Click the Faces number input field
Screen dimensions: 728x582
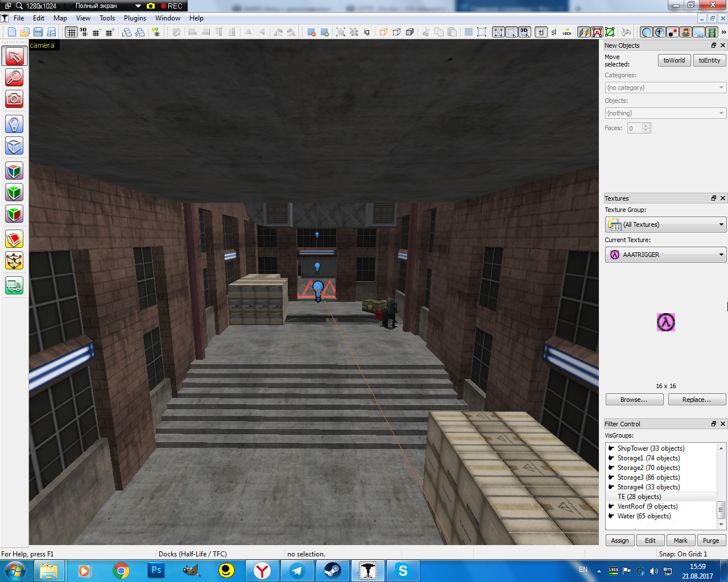pyautogui.click(x=635, y=128)
